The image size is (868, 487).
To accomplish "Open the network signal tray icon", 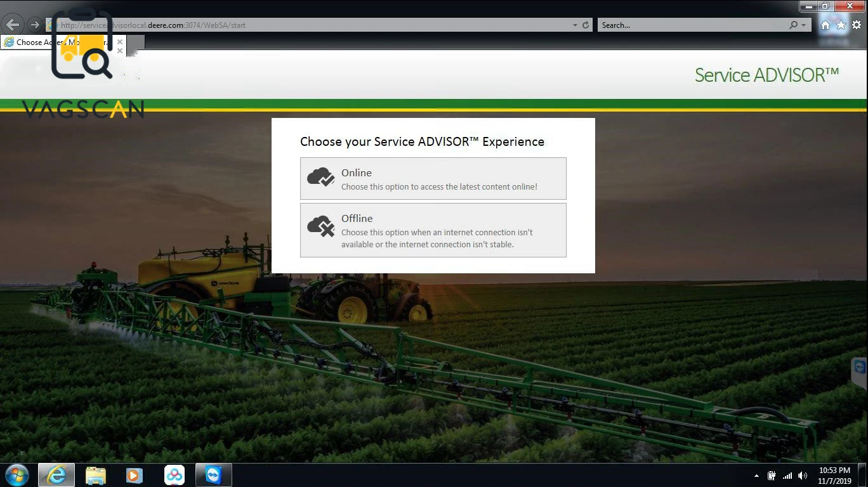I will [787, 476].
